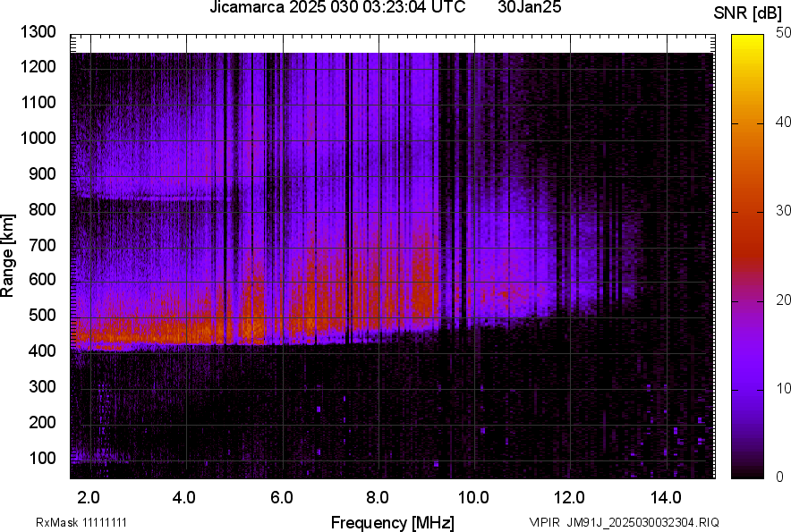Click frequency tick label '8.0'
The width and height of the screenshot is (791, 532).
pyautogui.click(x=378, y=498)
